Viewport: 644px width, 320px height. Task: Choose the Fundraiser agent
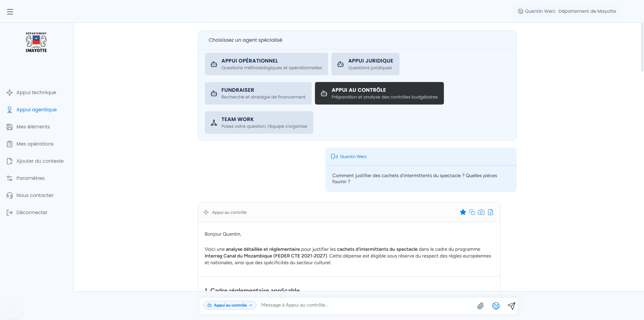coord(258,93)
